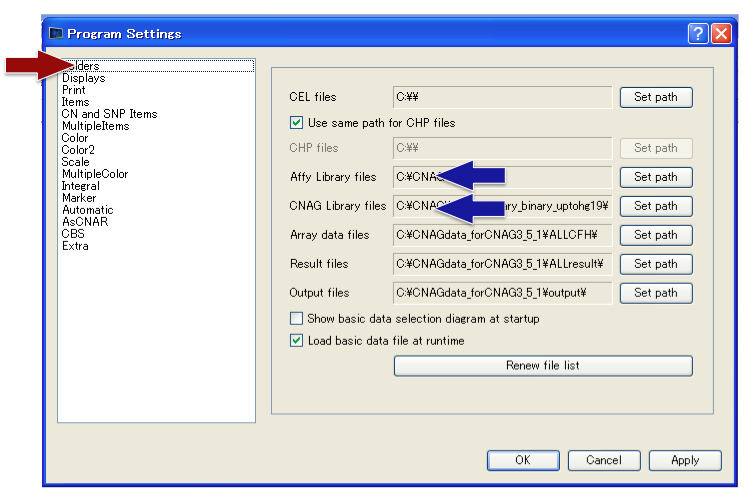
Task: Click the Array data files path field
Action: pos(502,235)
